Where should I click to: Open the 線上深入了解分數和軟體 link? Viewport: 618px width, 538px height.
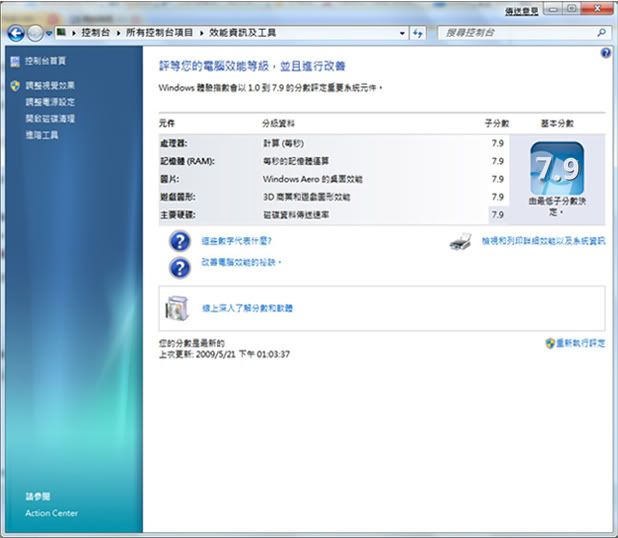point(248,308)
